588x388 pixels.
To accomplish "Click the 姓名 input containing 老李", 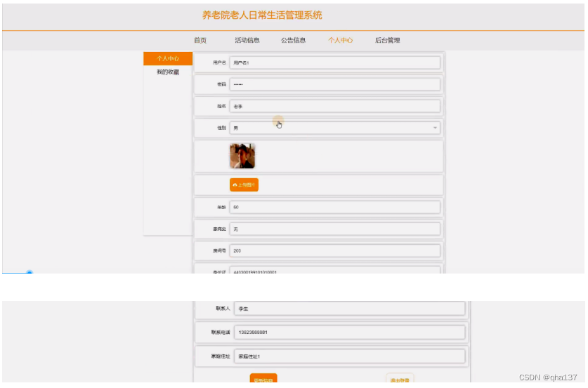I will (x=334, y=106).
